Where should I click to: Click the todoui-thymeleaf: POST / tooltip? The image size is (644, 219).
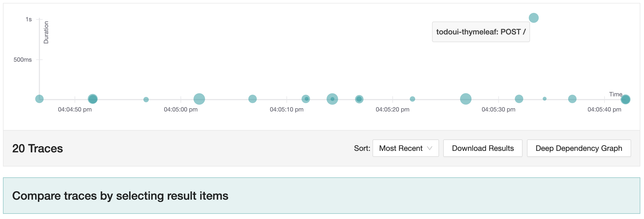481,32
